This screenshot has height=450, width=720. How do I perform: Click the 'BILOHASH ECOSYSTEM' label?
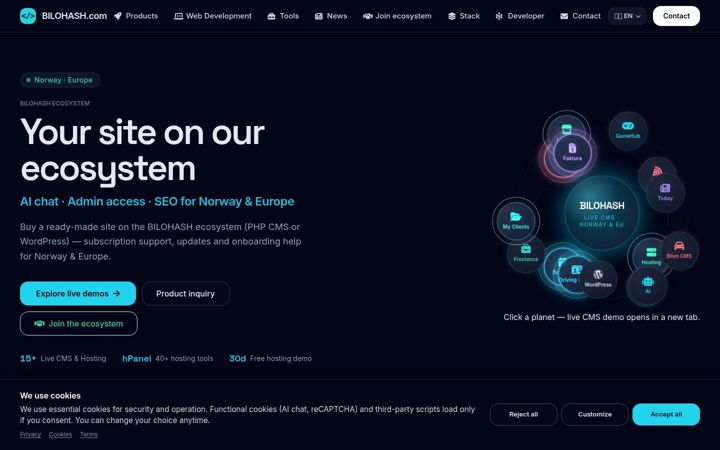click(x=55, y=103)
